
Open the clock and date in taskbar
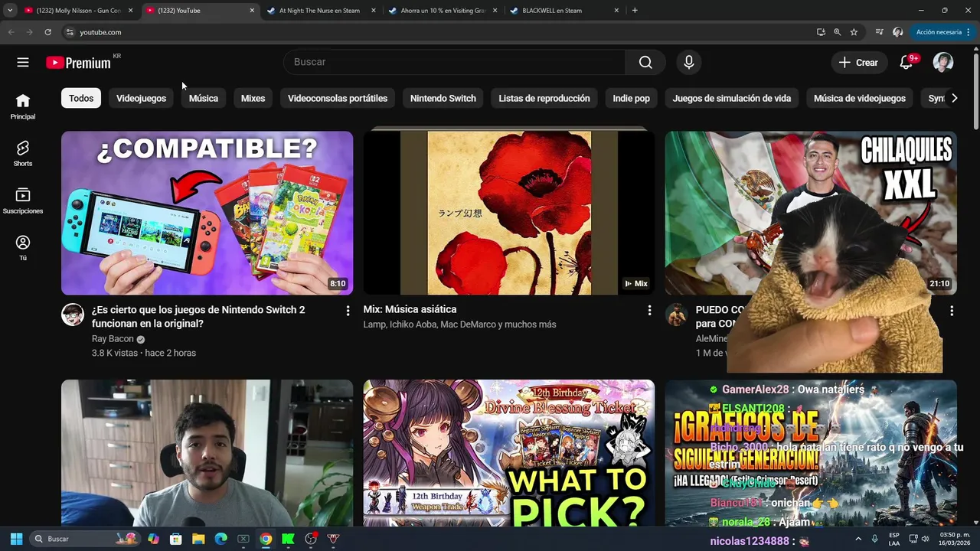[955, 539]
